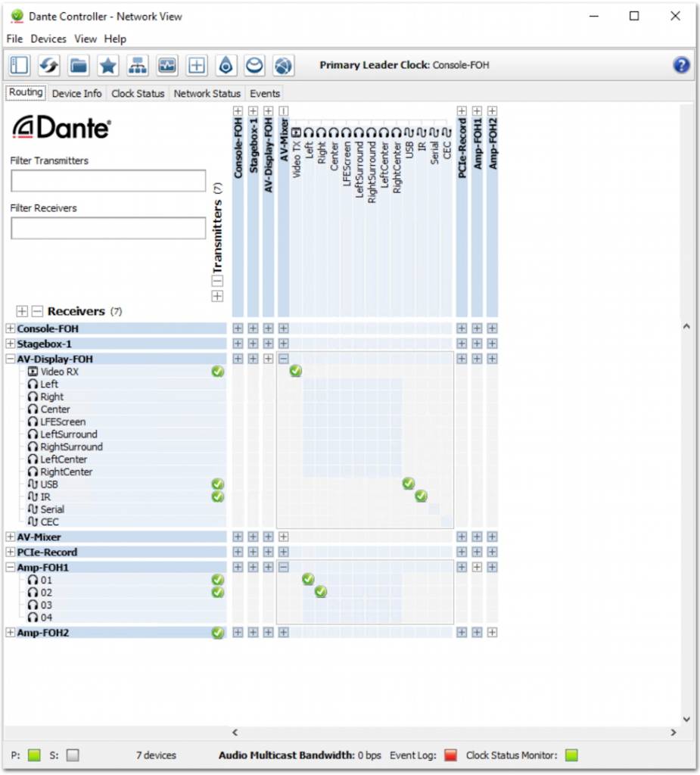Click the green check beside Video RX label
Screen dimensions: 700x775
pos(217,372)
